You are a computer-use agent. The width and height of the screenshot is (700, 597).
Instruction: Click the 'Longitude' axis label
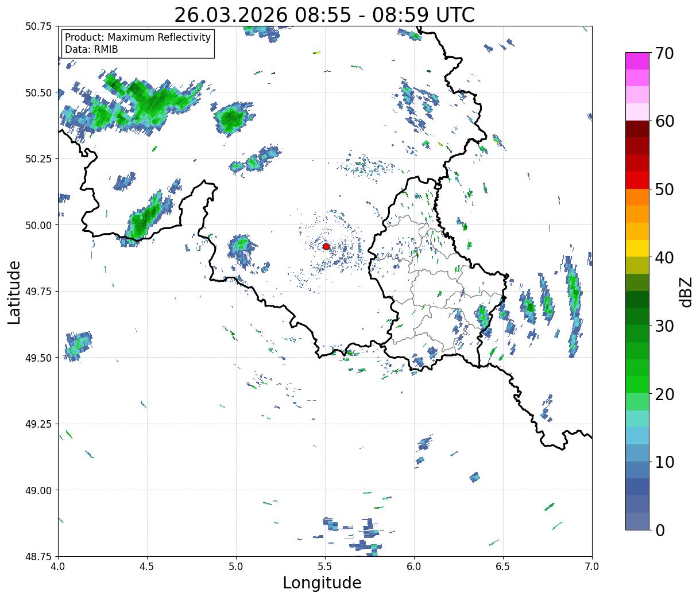coord(322,583)
